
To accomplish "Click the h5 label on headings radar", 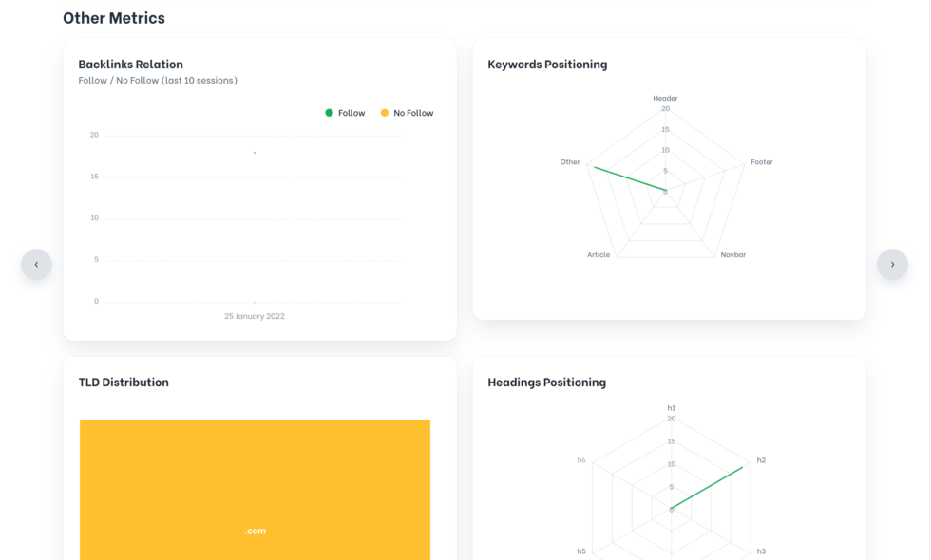I will (x=581, y=551).
